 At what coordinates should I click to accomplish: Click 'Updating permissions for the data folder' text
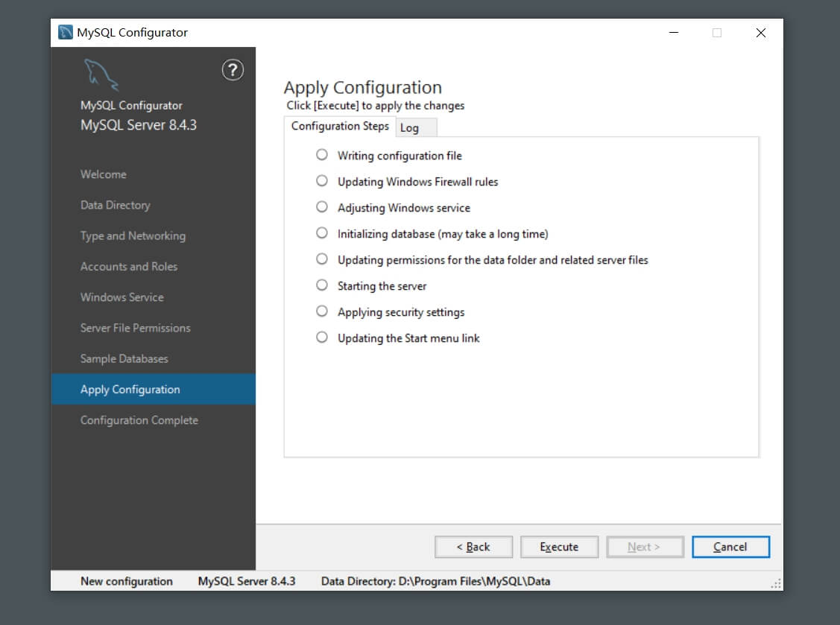[x=493, y=260]
